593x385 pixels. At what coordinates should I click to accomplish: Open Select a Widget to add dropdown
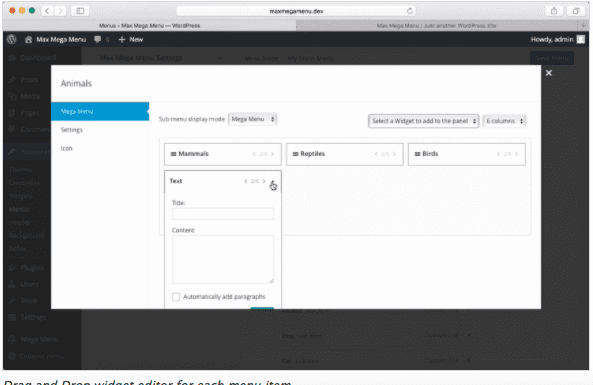click(x=424, y=121)
